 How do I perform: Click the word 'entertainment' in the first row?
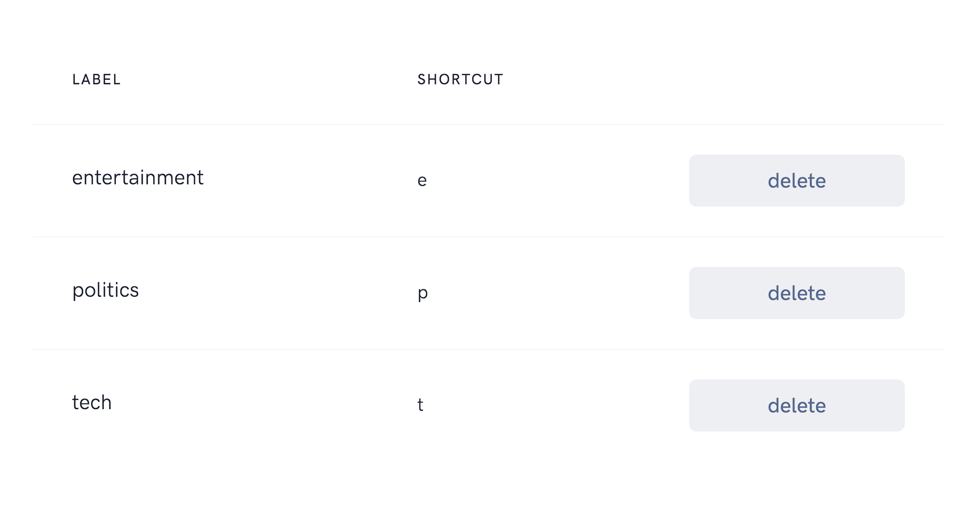tap(138, 178)
